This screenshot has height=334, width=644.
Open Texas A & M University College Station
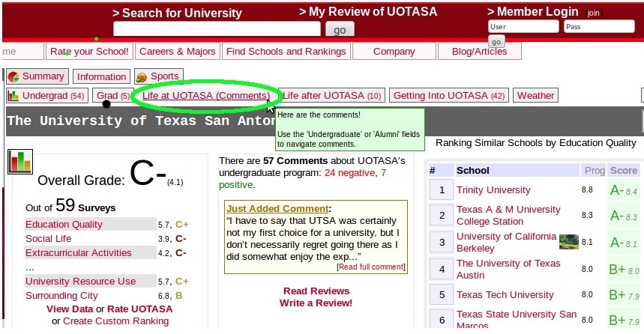(x=508, y=216)
